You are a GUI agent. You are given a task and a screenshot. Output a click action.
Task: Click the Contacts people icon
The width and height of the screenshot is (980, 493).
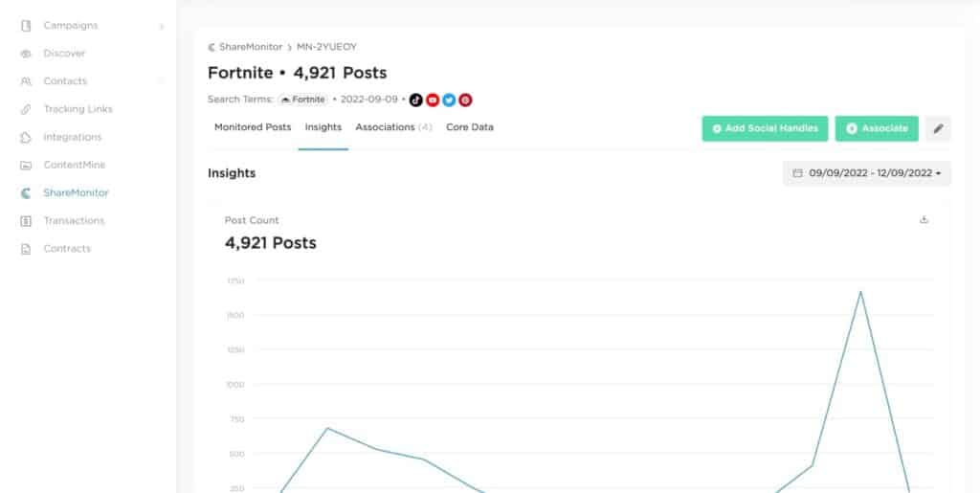(x=26, y=81)
